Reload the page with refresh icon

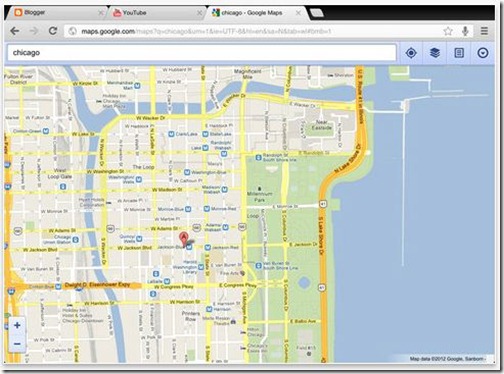[x=53, y=31]
